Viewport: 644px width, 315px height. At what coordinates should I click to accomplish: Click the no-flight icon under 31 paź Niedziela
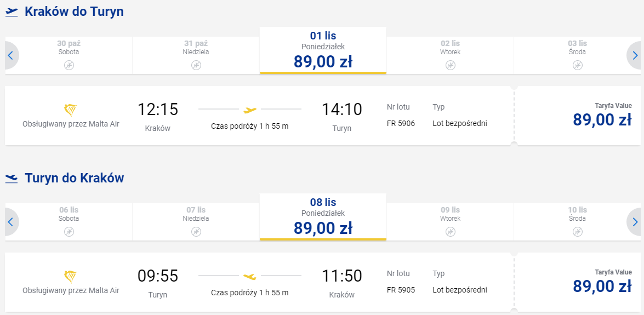pyautogui.click(x=196, y=65)
